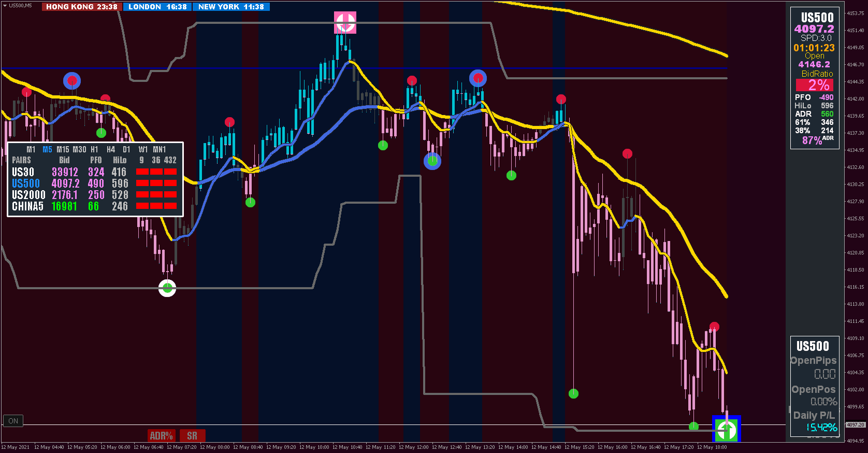Open the US30 pair from the table

click(23, 172)
